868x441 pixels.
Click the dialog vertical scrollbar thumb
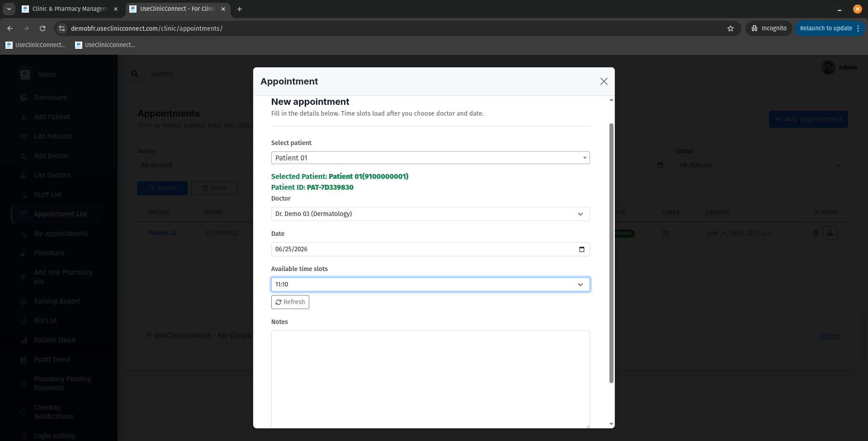[611, 253]
